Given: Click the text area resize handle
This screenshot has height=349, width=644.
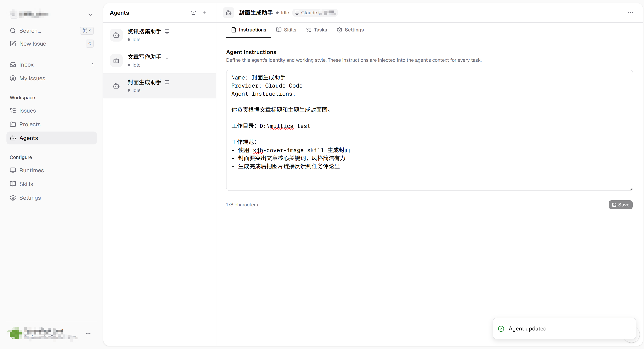Looking at the screenshot, I should (630, 189).
